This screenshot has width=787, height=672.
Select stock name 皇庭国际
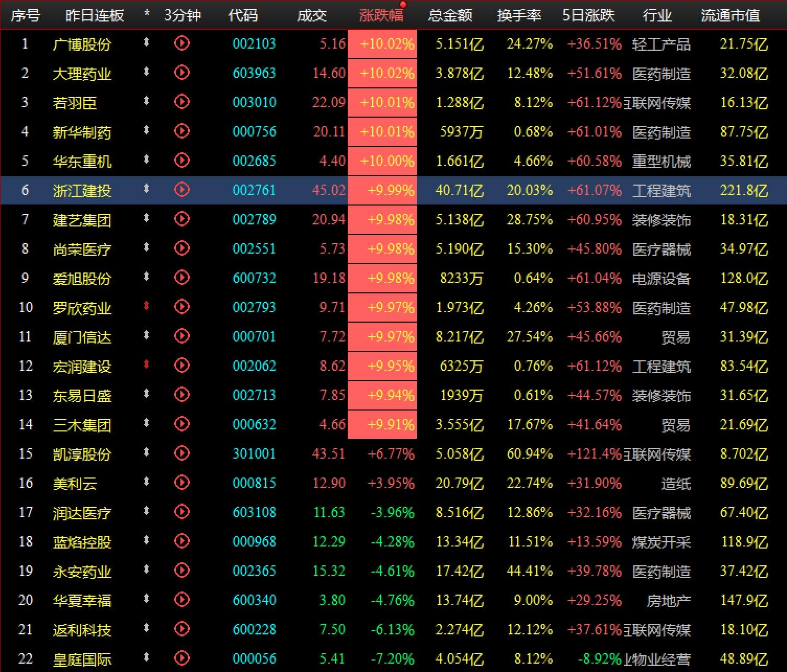click(x=82, y=659)
